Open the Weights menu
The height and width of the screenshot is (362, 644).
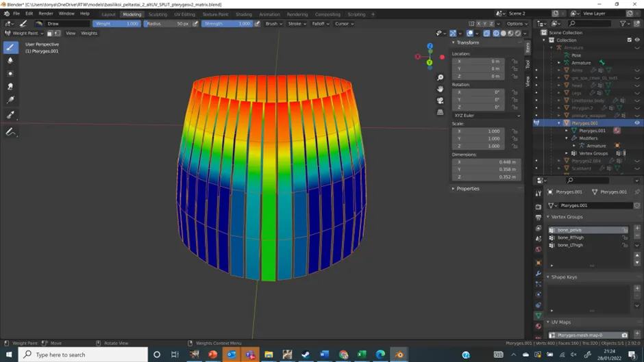(x=88, y=33)
